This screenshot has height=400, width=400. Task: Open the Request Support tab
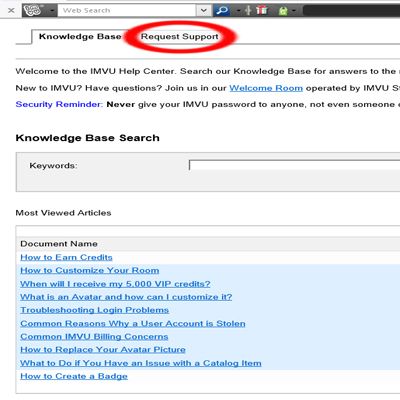(180, 36)
